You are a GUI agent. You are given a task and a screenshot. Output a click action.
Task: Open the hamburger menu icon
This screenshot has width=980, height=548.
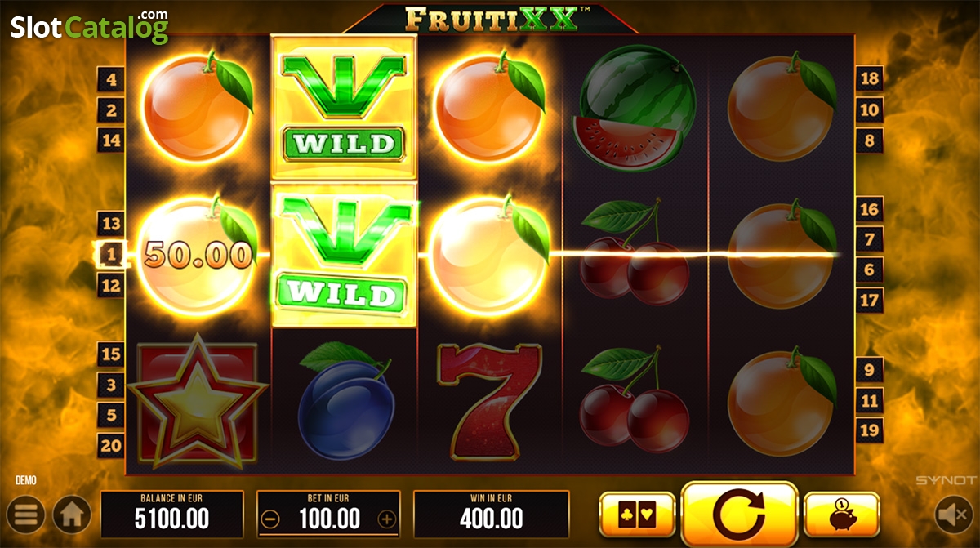pos(27,515)
